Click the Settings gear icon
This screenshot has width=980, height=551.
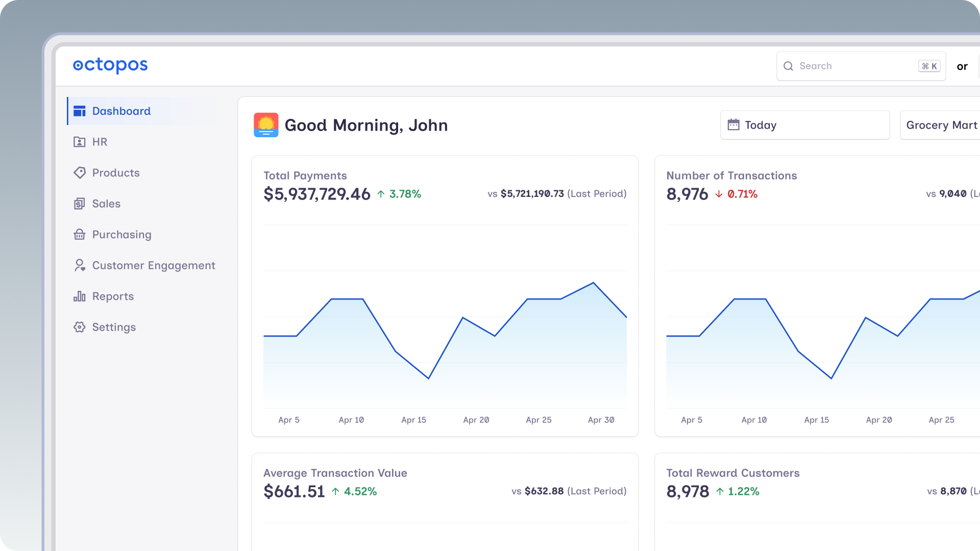click(x=79, y=327)
